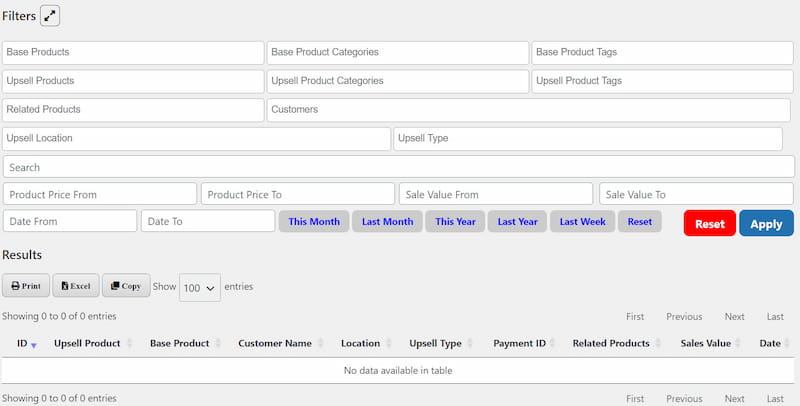This screenshot has width=800, height=406.
Task: Click the Related Products field
Action: pyautogui.click(x=133, y=110)
